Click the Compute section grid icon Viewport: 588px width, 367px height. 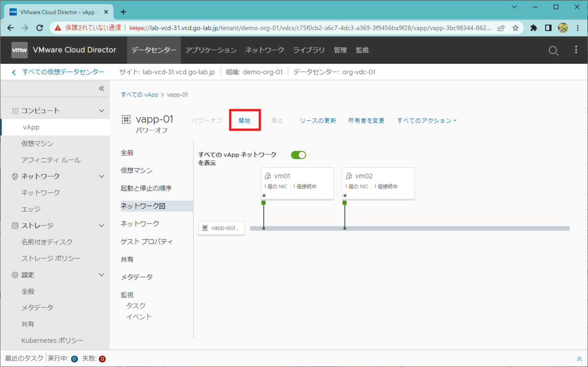point(15,111)
